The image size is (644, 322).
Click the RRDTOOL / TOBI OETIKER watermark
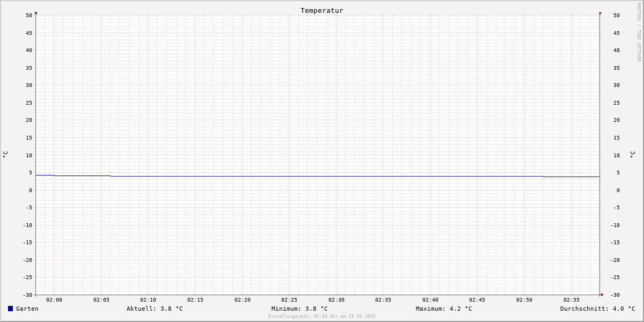(x=639, y=32)
